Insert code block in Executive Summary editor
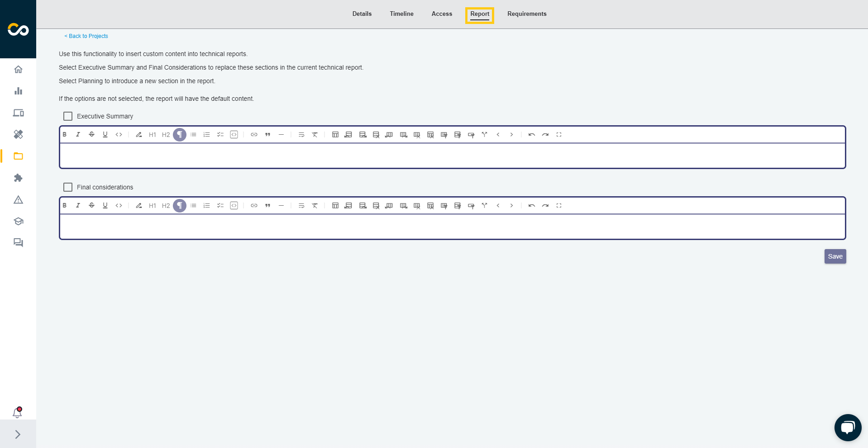868x448 pixels. 234,135
